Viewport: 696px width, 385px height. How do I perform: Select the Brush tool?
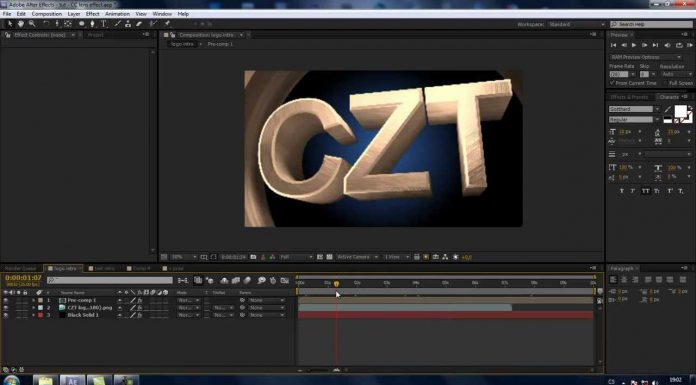tap(117, 24)
